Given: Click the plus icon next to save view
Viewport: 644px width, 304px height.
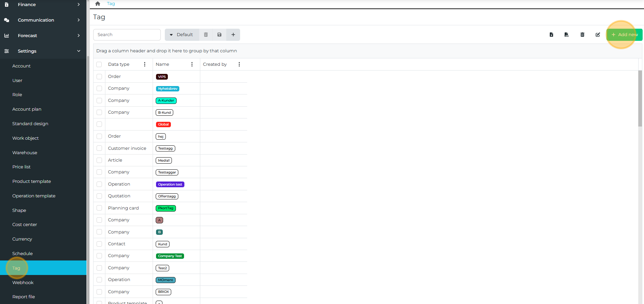Looking at the screenshot, I should (x=233, y=35).
